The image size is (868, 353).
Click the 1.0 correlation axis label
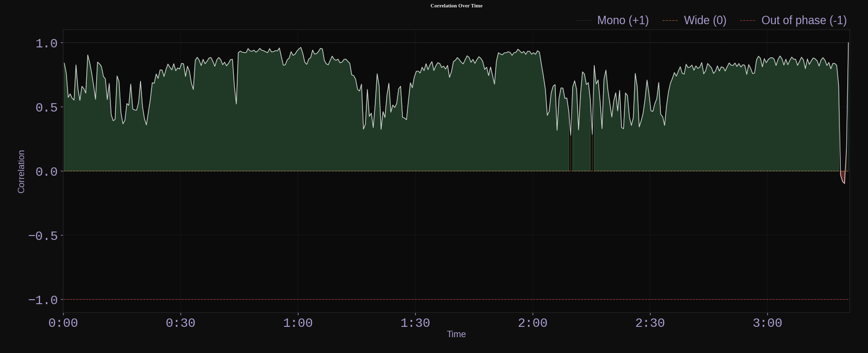pyautogui.click(x=46, y=43)
